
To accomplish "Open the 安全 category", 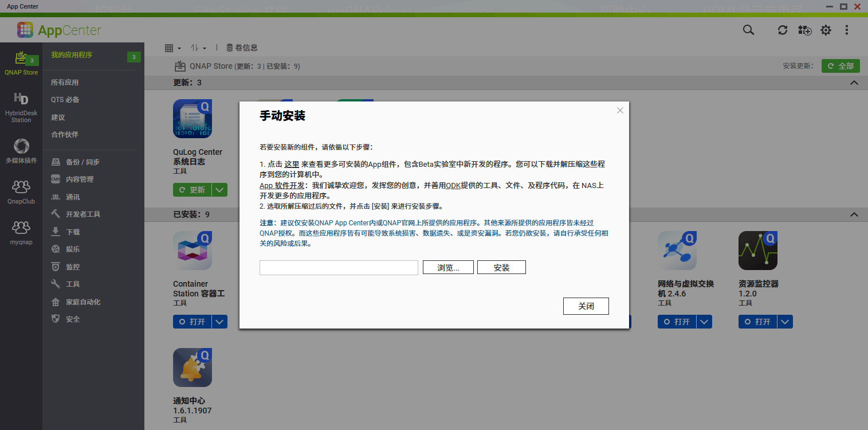I will [x=65, y=319].
